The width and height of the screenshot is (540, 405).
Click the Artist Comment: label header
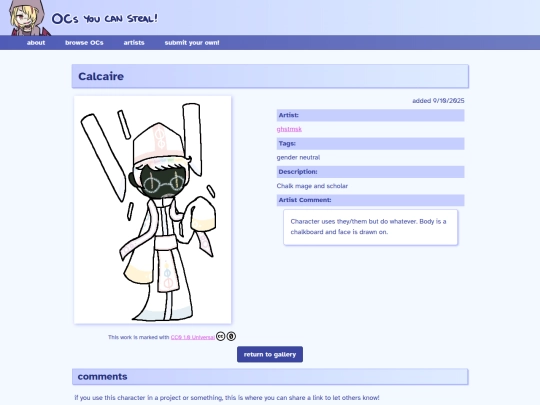click(371, 200)
